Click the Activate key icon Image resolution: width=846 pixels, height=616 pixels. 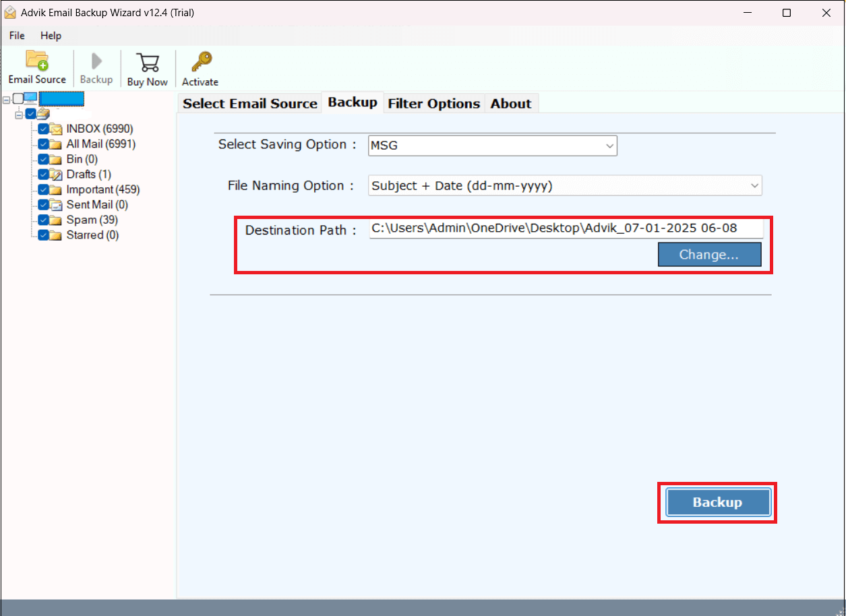(200, 63)
